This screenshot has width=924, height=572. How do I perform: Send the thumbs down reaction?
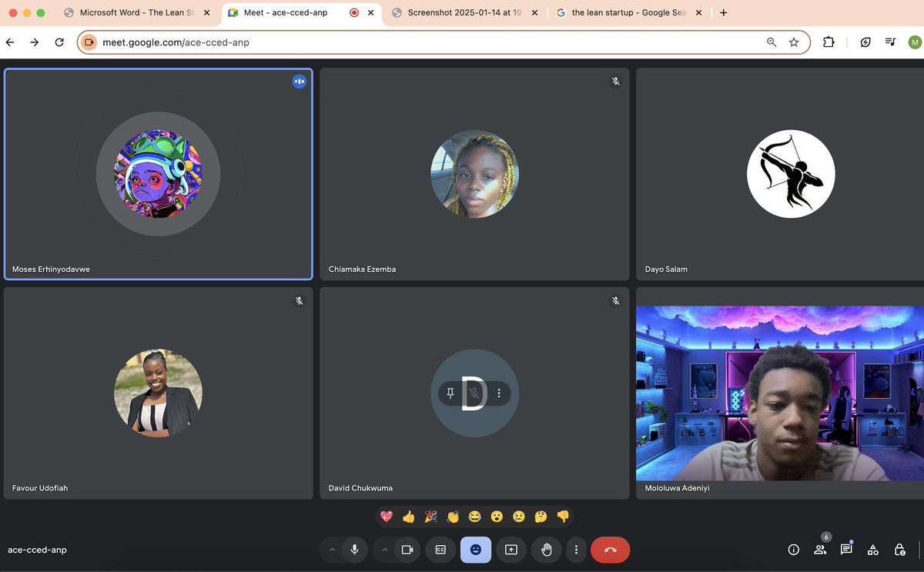click(563, 517)
